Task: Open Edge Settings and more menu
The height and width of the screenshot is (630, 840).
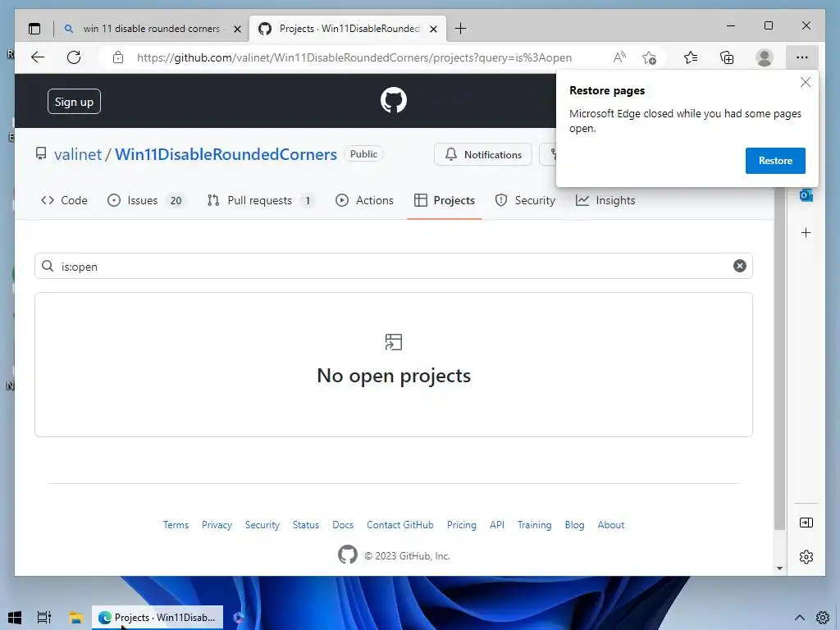Action: (802, 57)
